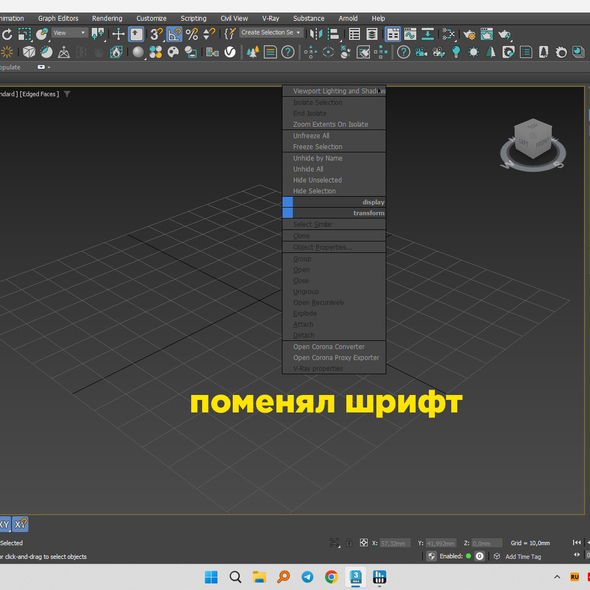
Task: Toggle the Percent Snap tool
Action: coord(192,34)
